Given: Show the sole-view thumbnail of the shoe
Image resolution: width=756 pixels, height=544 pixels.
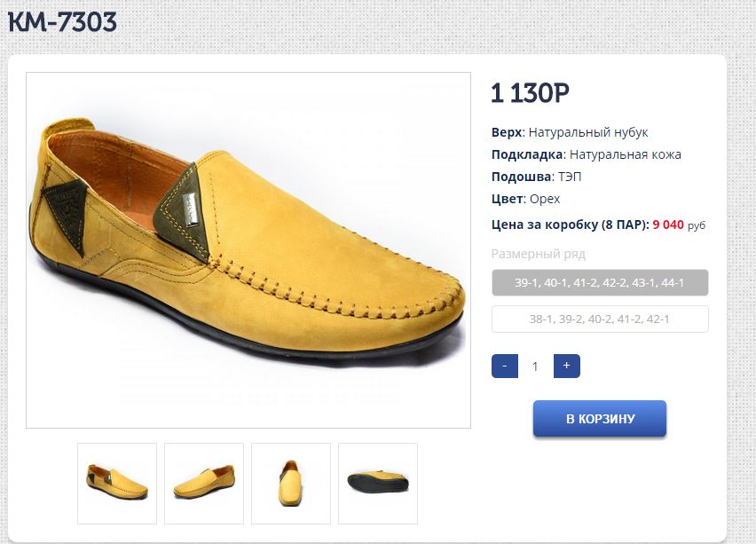Looking at the screenshot, I should 378,483.
